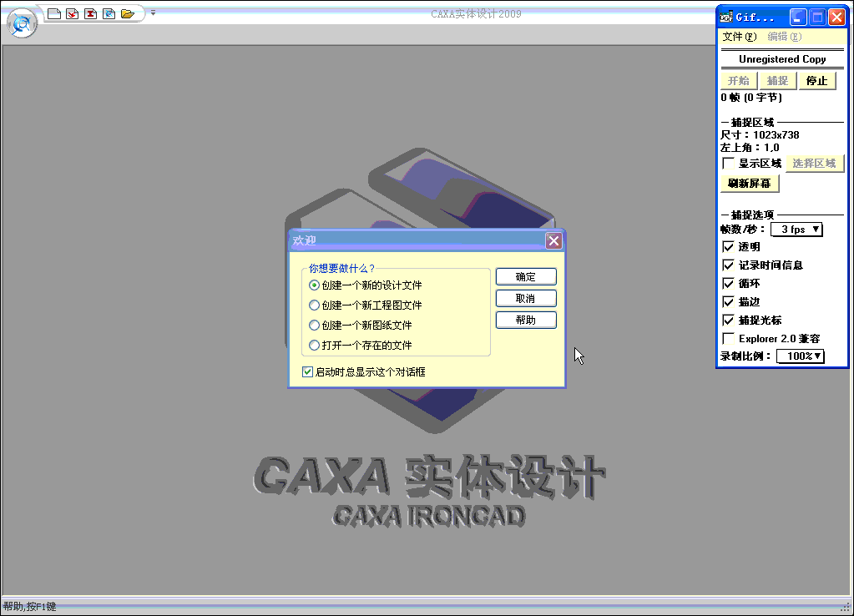This screenshot has width=854, height=616.
Task: Click the Unregistered Copy label
Action: click(x=782, y=58)
